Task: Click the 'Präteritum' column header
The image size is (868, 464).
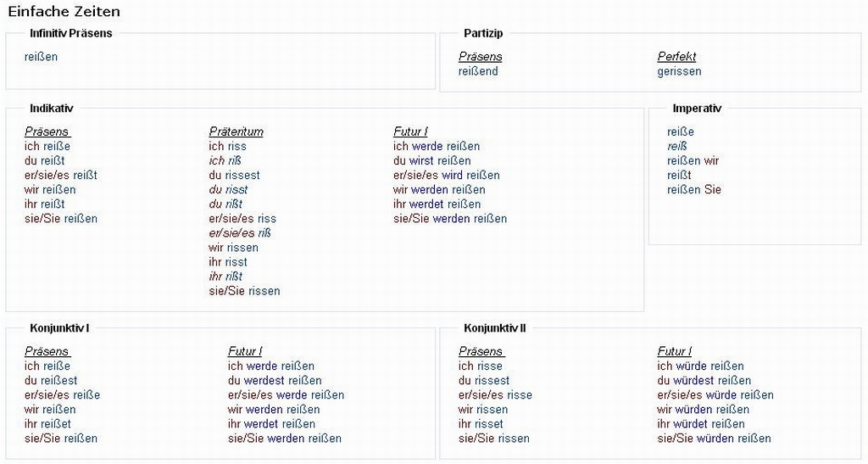Action: 236,131
